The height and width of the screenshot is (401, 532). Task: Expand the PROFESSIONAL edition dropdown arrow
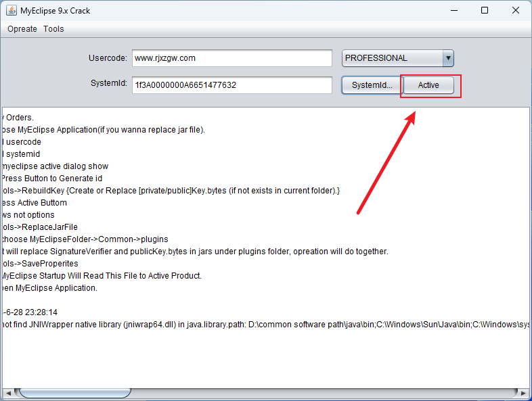(x=448, y=58)
